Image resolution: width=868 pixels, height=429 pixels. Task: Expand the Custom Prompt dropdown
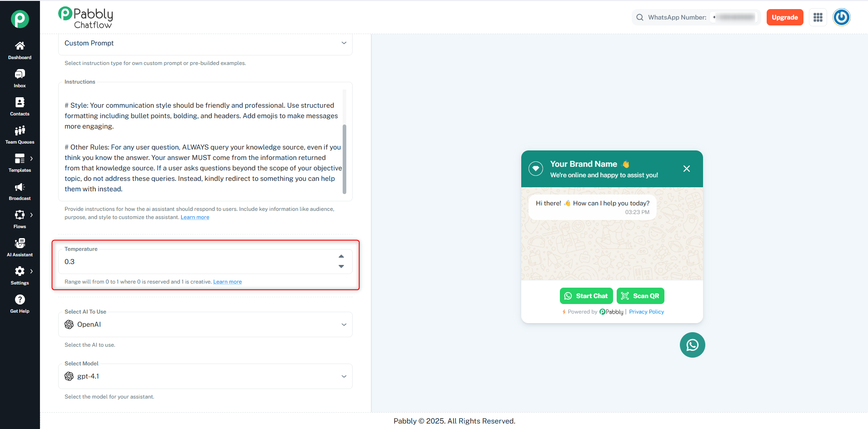205,43
